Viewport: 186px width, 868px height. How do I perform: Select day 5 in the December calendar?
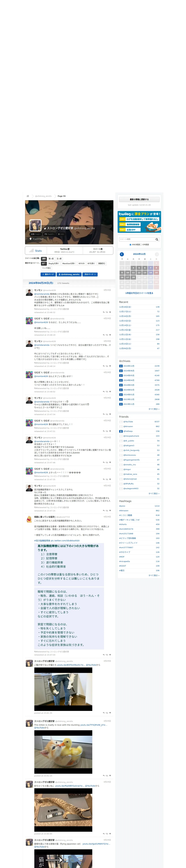click(139, 268)
